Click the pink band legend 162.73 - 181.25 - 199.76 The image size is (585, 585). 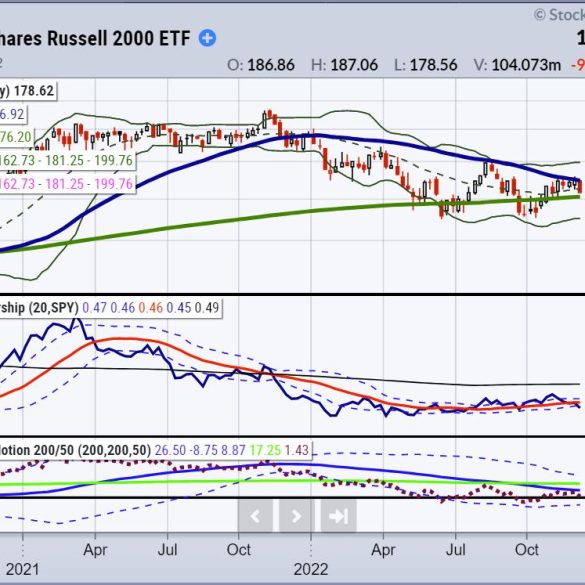point(67,184)
